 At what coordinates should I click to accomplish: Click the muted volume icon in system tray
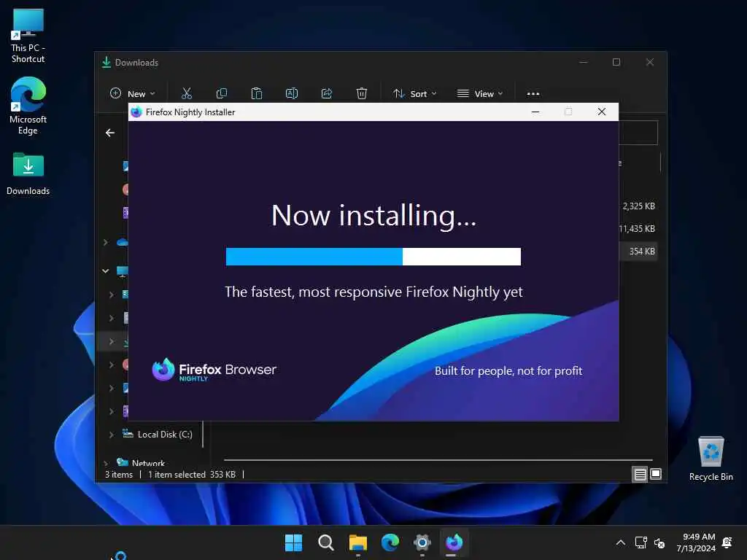coord(659,542)
